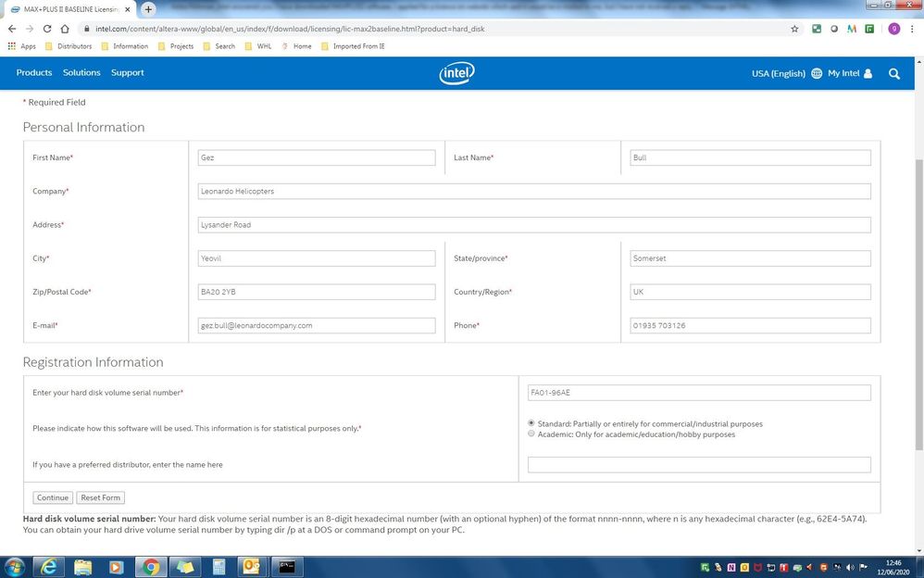Open Search bookmark folder

pyautogui.click(x=219, y=46)
